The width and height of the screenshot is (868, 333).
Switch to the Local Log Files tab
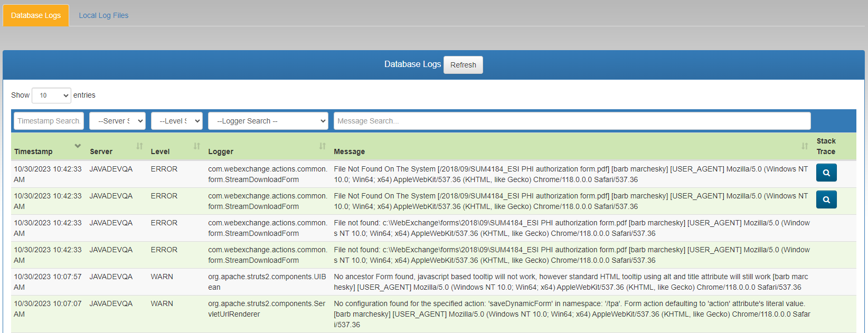[103, 15]
